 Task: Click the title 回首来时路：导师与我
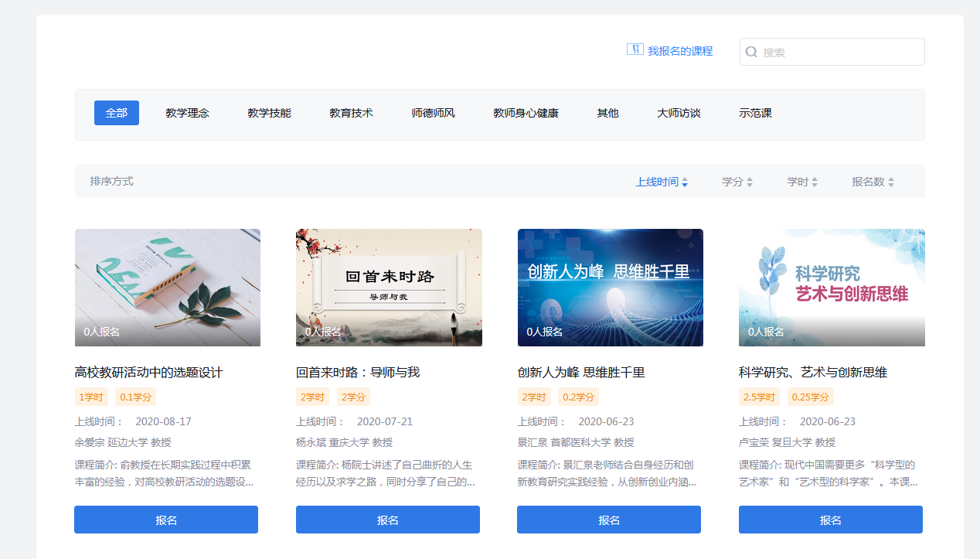[x=358, y=373]
